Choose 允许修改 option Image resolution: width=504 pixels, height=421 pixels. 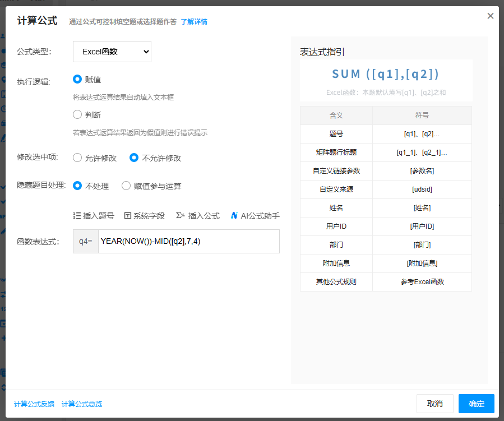(77, 158)
